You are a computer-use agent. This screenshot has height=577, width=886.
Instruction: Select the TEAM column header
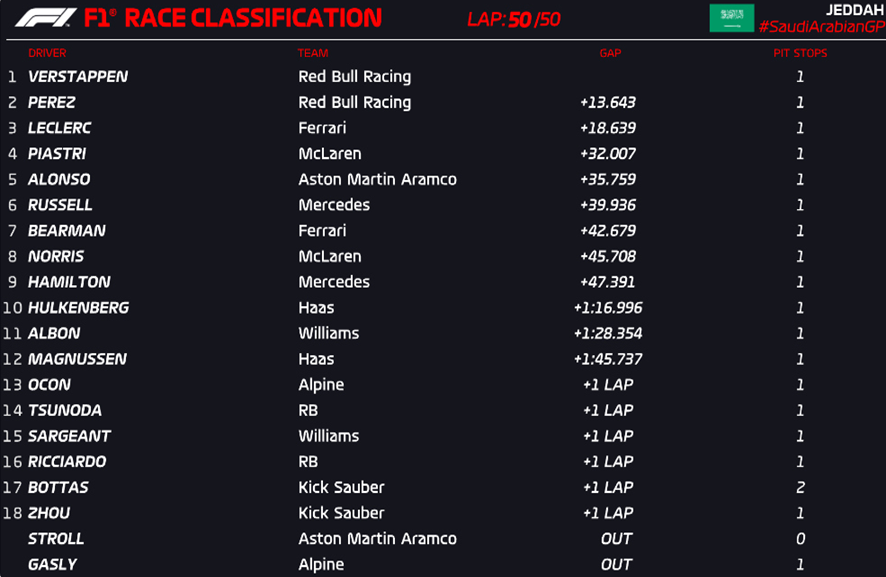(312, 53)
